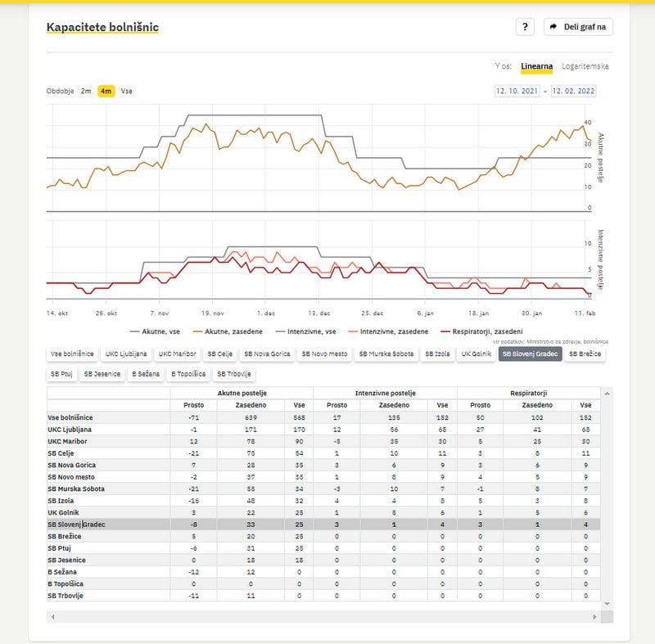This screenshot has width=655, height=644.
Task: Select the SB Celje hospital tab
Action: pyautogui.click(x=221, y=354)
